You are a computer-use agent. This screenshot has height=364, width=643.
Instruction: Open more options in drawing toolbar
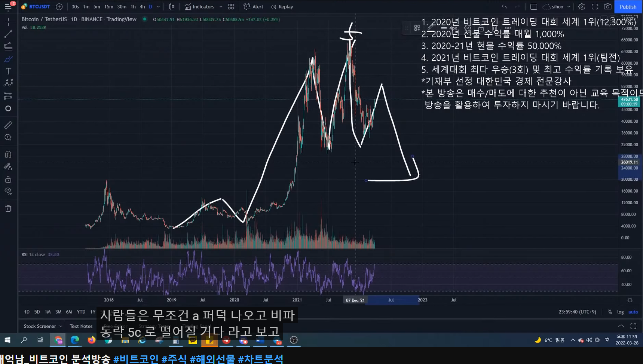[x=508, y=28]
